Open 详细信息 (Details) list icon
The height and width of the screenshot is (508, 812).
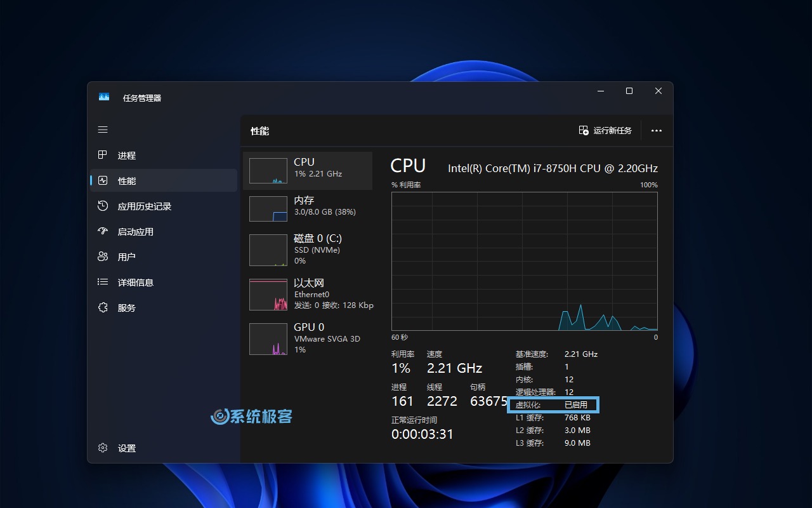pyautogui.click(x=103, y=282)
